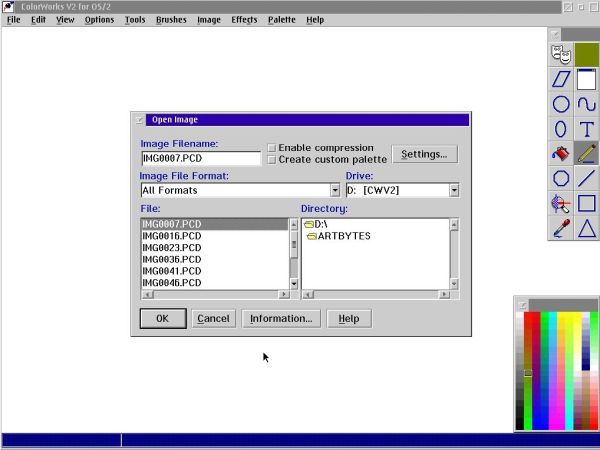
Task: Open compression Settings... button
Action: pos(425,154)
